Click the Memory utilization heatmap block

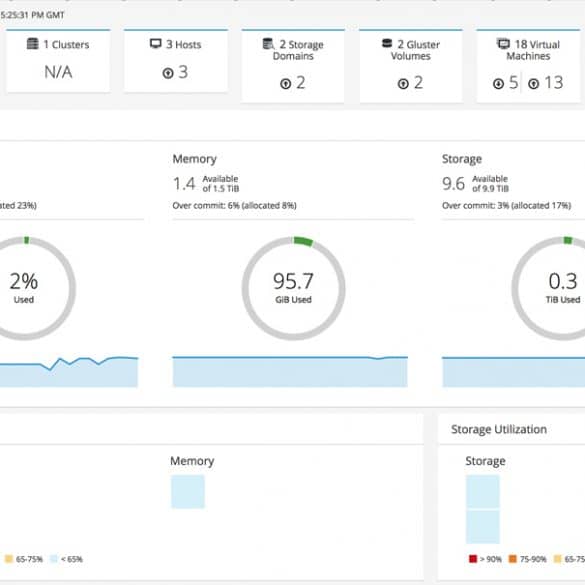[188, 491]
